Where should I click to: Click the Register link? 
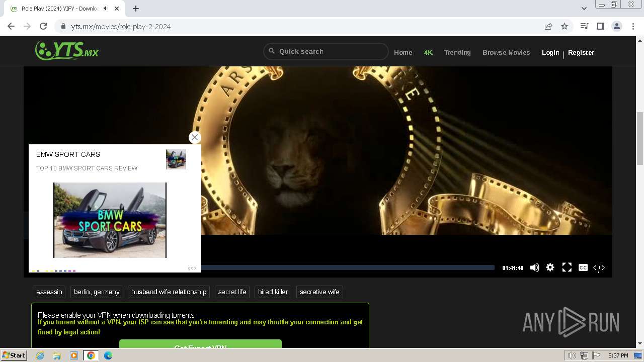click(x=581, y=52)
